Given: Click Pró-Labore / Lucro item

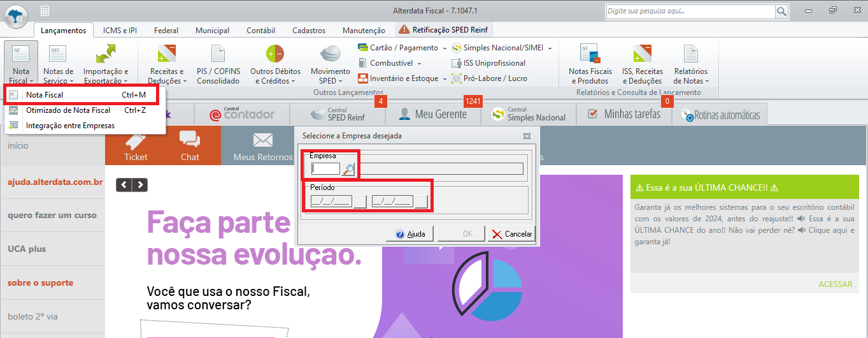Looking at the screenshot, I should 488,78.
